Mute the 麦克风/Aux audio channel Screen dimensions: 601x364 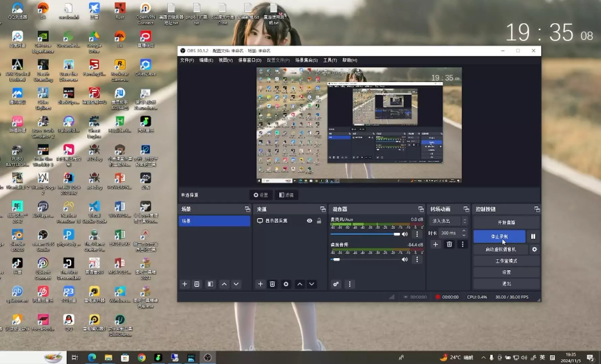405,234
